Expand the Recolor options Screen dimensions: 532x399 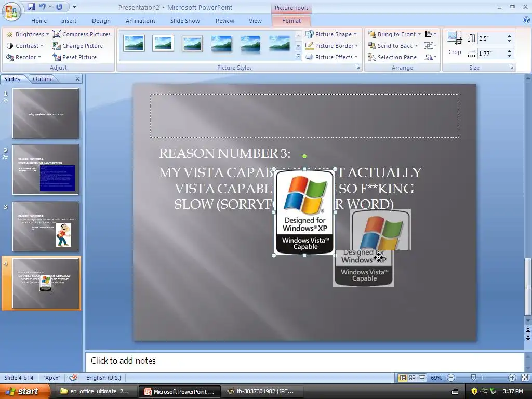coord(24,57)
